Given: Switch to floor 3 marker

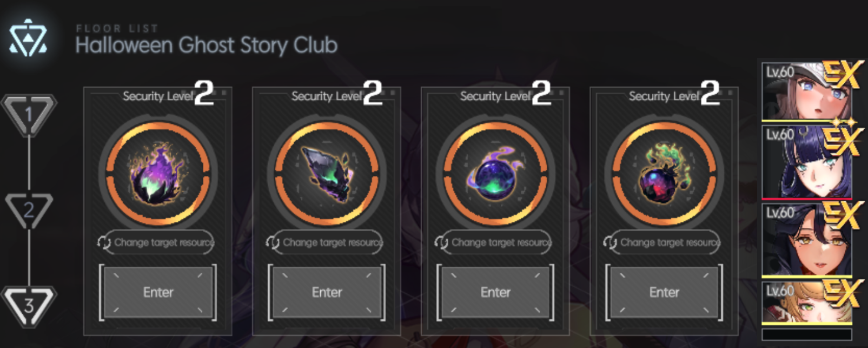Looking at the screenshot, I should point(29,306).
